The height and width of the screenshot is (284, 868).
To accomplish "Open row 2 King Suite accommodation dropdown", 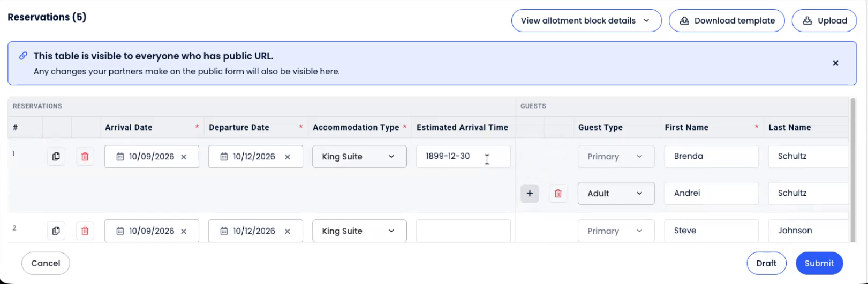I will tap(359, 231).
